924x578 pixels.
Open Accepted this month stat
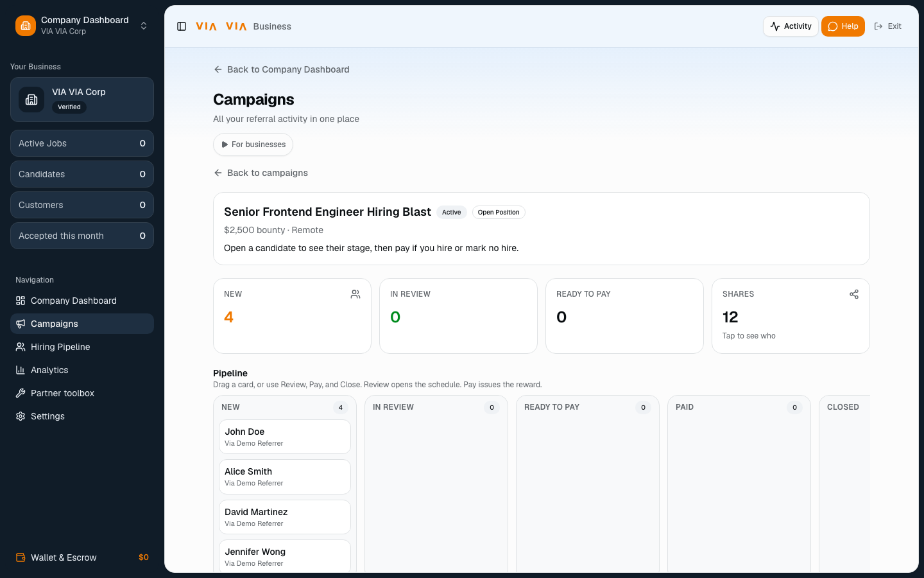(x=82, y=236)
